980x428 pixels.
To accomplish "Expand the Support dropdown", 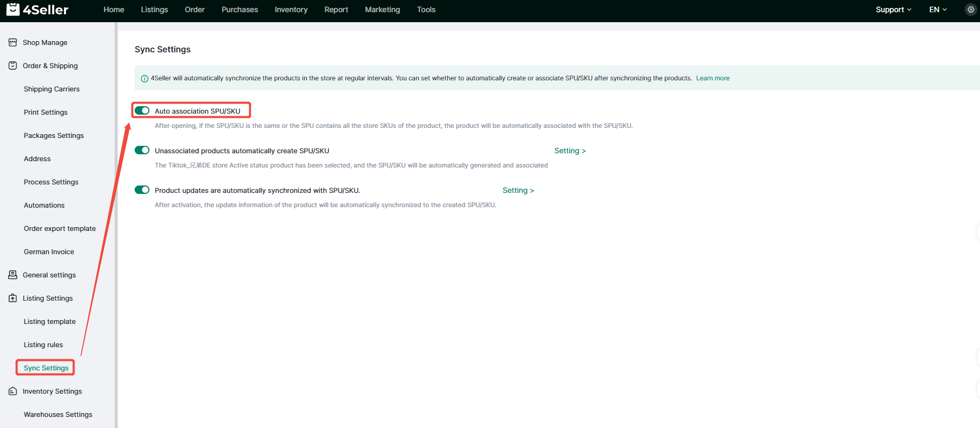I will coord(893,10).
